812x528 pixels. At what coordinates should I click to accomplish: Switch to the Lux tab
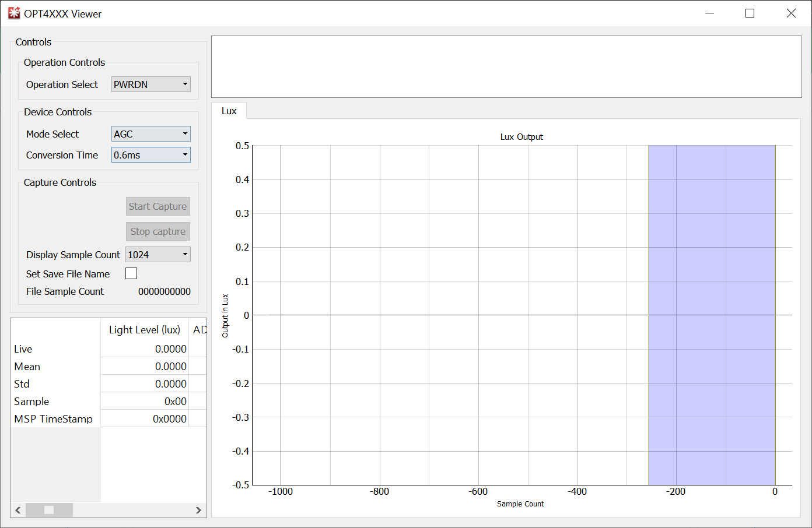[229, 111]
